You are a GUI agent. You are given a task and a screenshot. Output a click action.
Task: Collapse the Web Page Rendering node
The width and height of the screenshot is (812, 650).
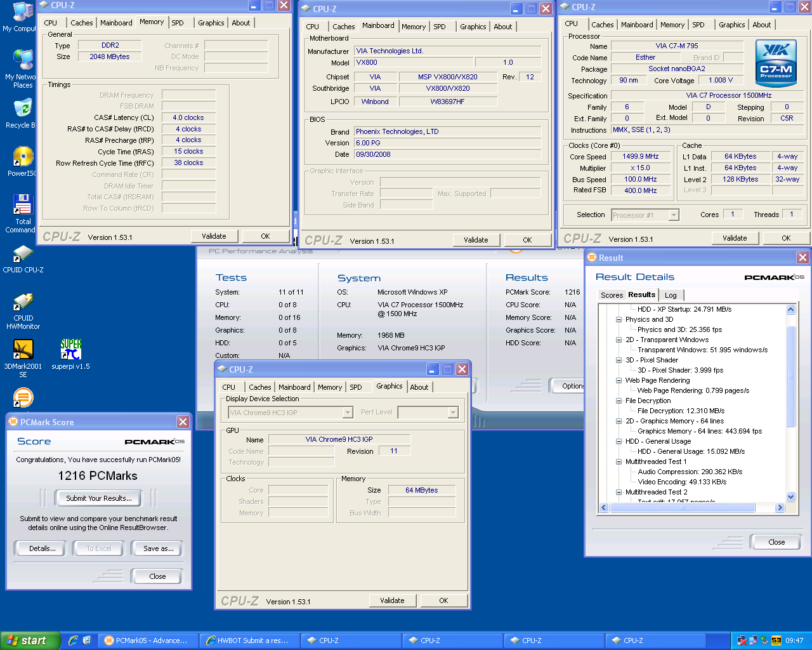pyautogui.click(x=619, y=380)
